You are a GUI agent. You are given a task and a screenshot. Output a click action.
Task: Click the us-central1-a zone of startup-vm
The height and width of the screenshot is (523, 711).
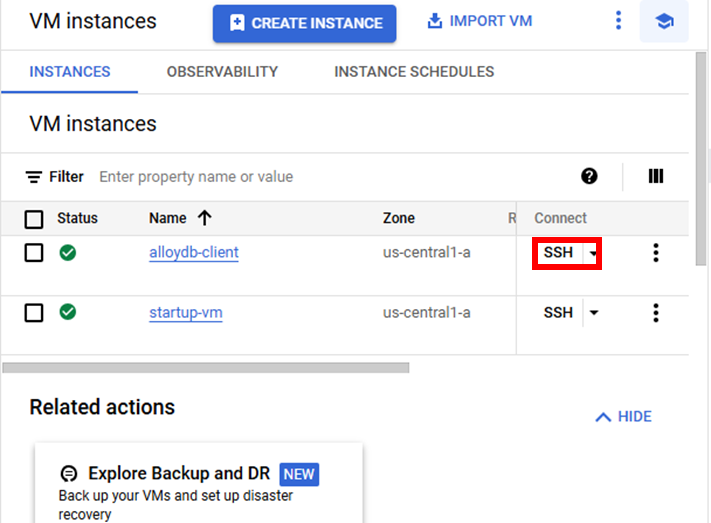pos(427,313)
